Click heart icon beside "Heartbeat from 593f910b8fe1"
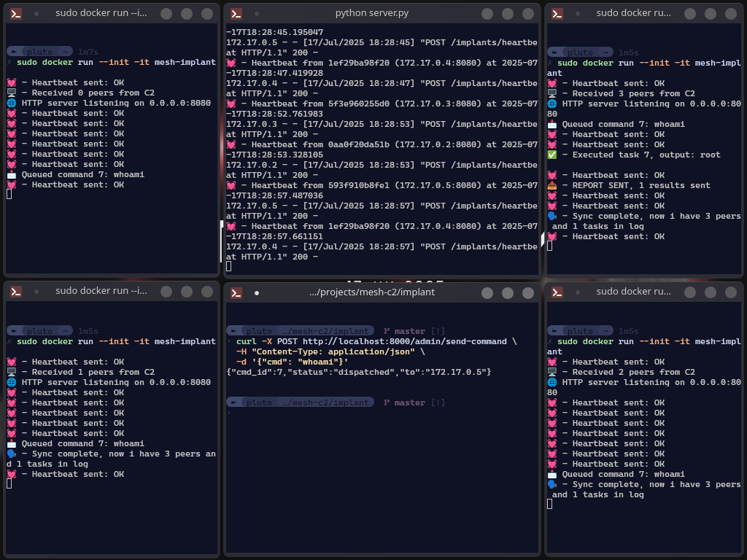Viewport: 747px width, 560px height. tap(231, 186)
